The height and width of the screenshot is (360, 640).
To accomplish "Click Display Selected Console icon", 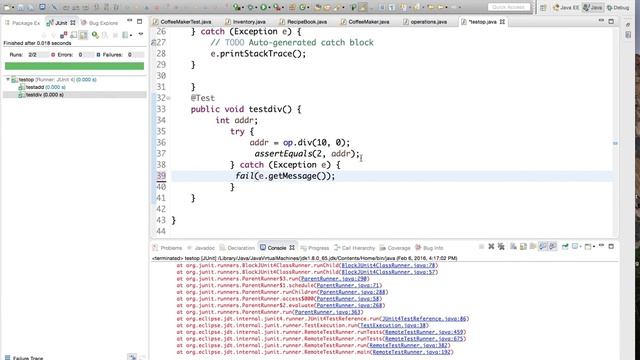I will point(575,247).
